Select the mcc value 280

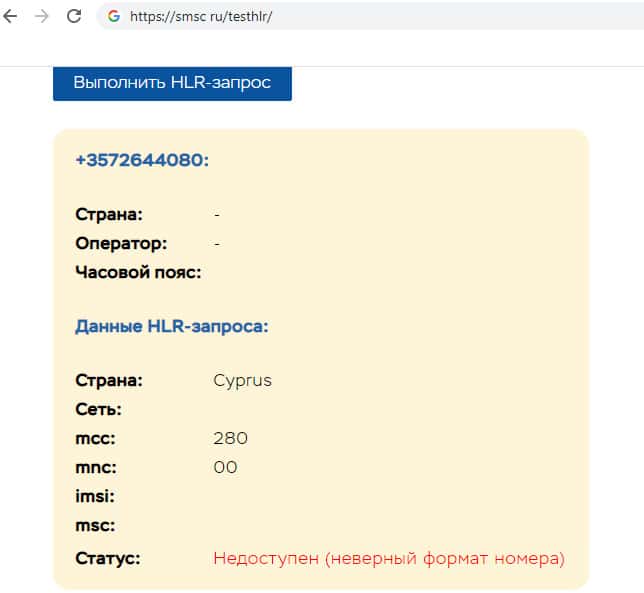tap(230, 439)
